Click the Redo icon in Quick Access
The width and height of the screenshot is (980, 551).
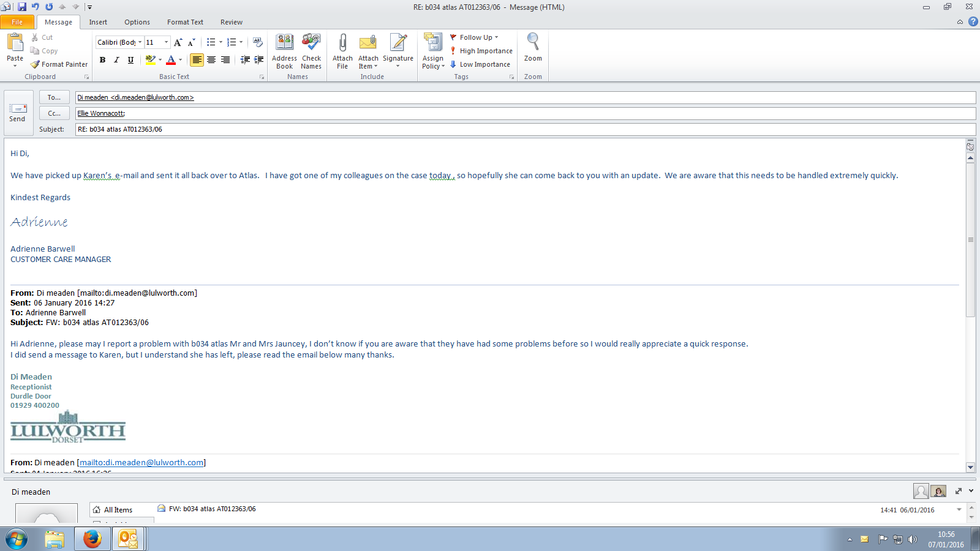pyautogui.click(x=49, y=7)
